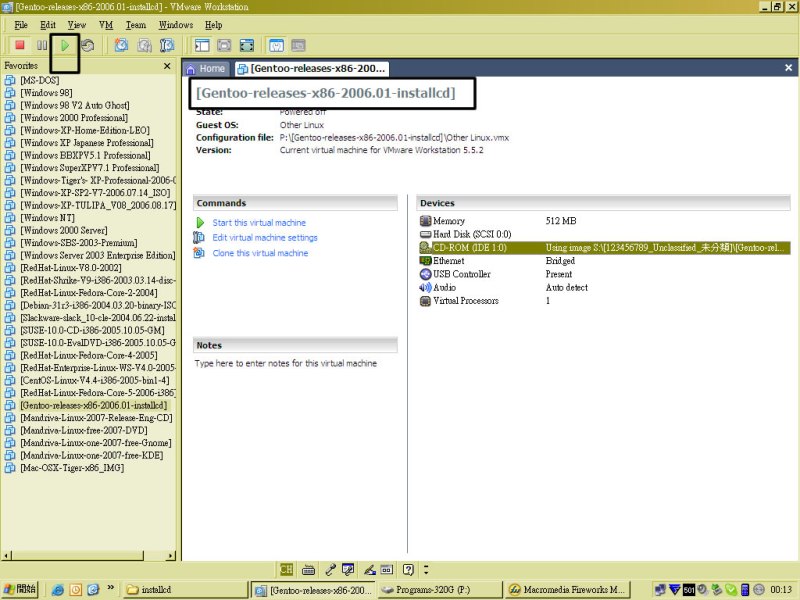Select [Windows XP Japanese Professional] in Favorites
Screen dimensions: 800x600
coord(86,143)
